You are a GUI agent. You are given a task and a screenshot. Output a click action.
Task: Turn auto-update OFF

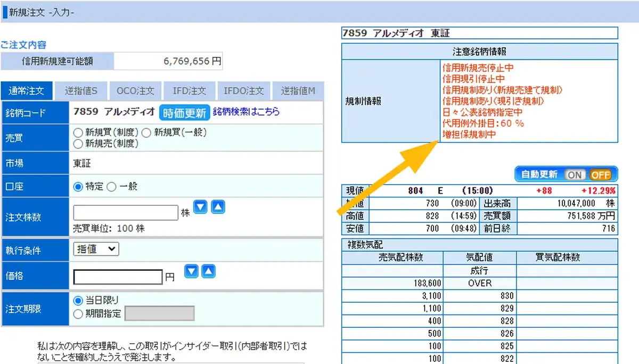coord(600,175)
